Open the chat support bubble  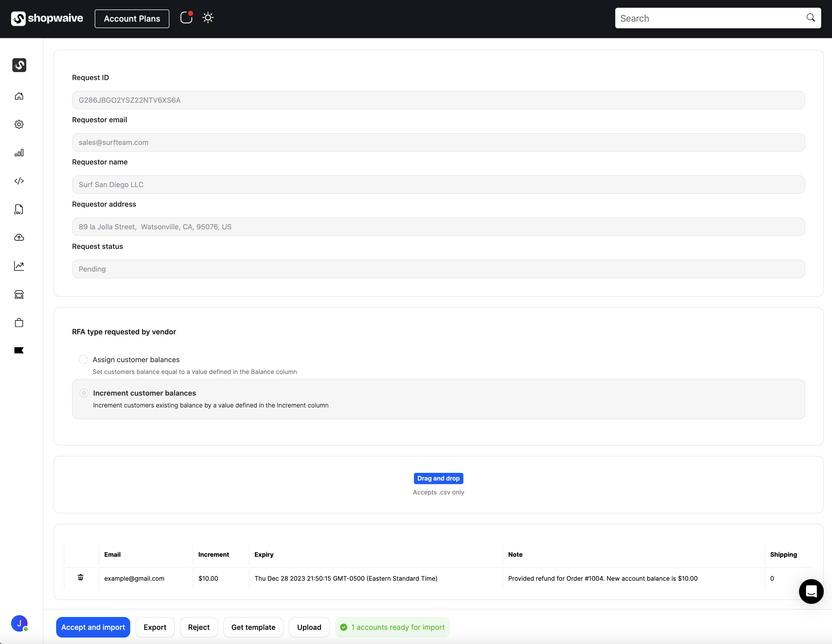(x=811, y=591)
